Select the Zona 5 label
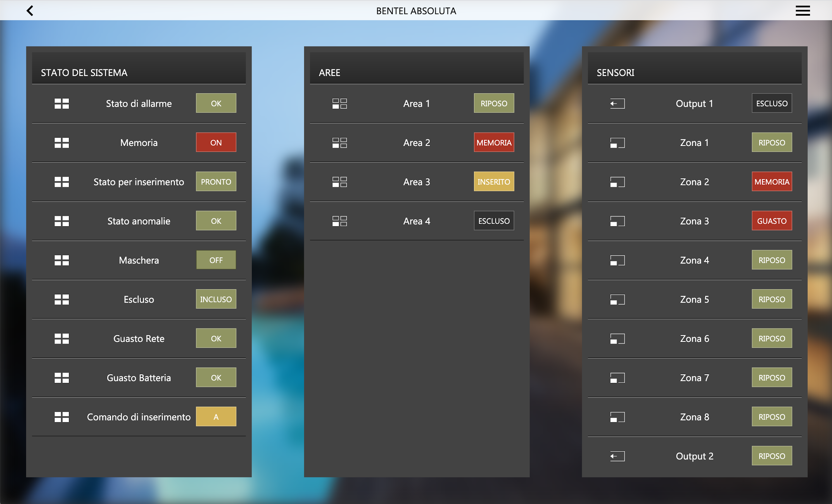Screen dimensions: 832x504 click(694, 299)
